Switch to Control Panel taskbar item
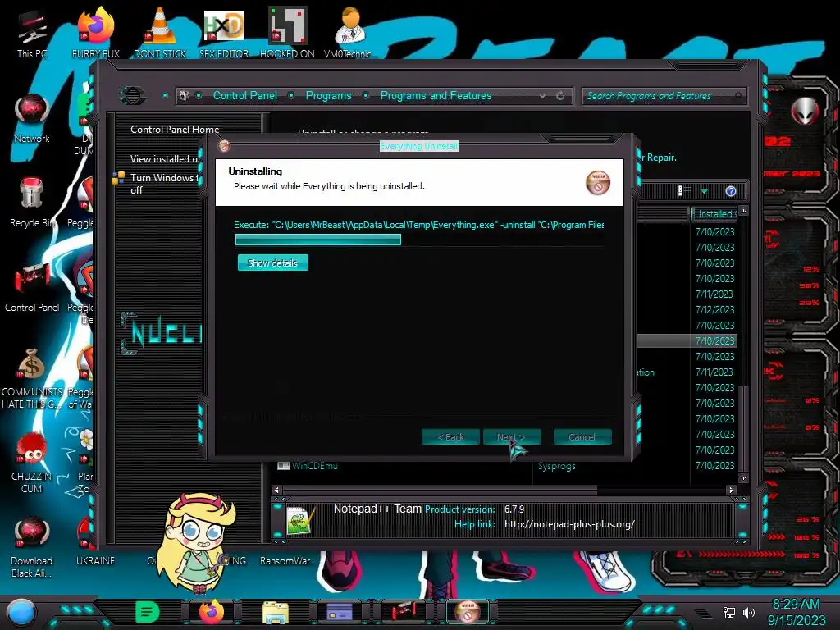Image resolution: width=840 pixels, height=630 pixels. 403,612
